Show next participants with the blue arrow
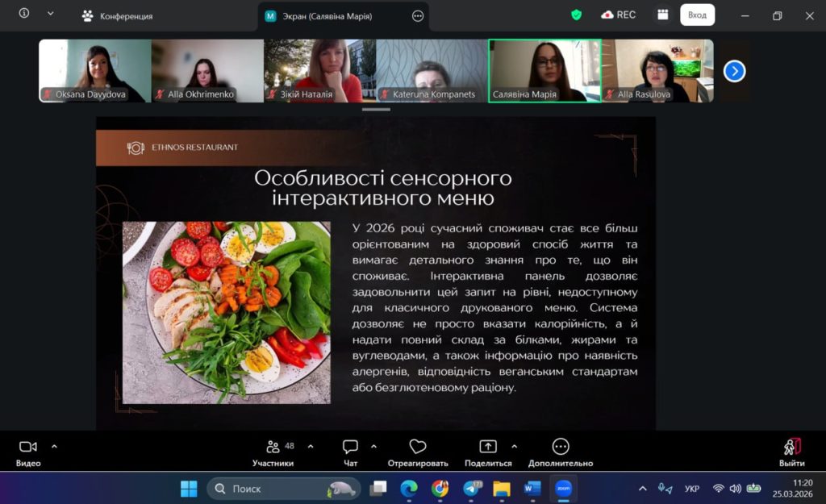The height and width of the screenshot is (504, 826). (x=734, y=71)
